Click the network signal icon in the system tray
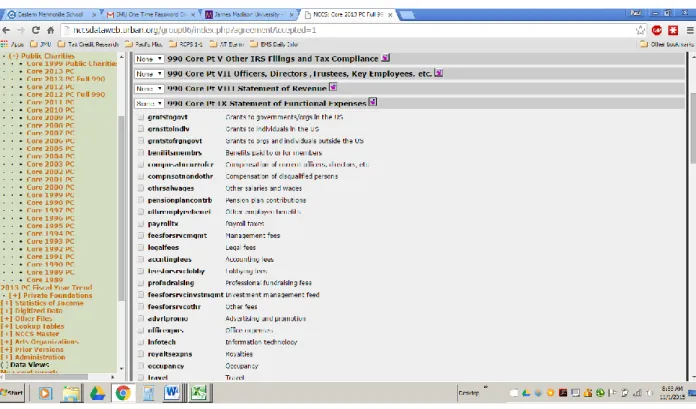Viewport: 696px width, 409px height. (637, 393)
